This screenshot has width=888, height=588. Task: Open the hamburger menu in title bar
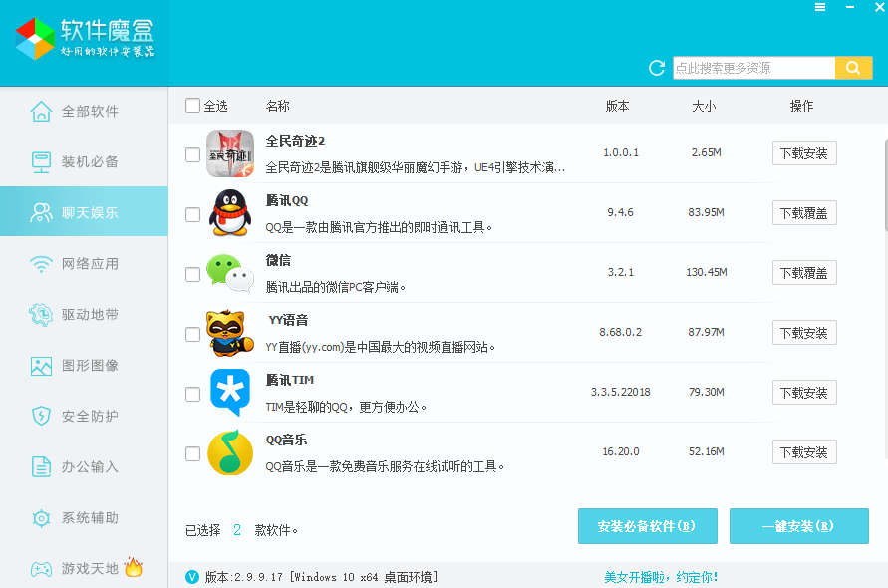tap(820, 7)
